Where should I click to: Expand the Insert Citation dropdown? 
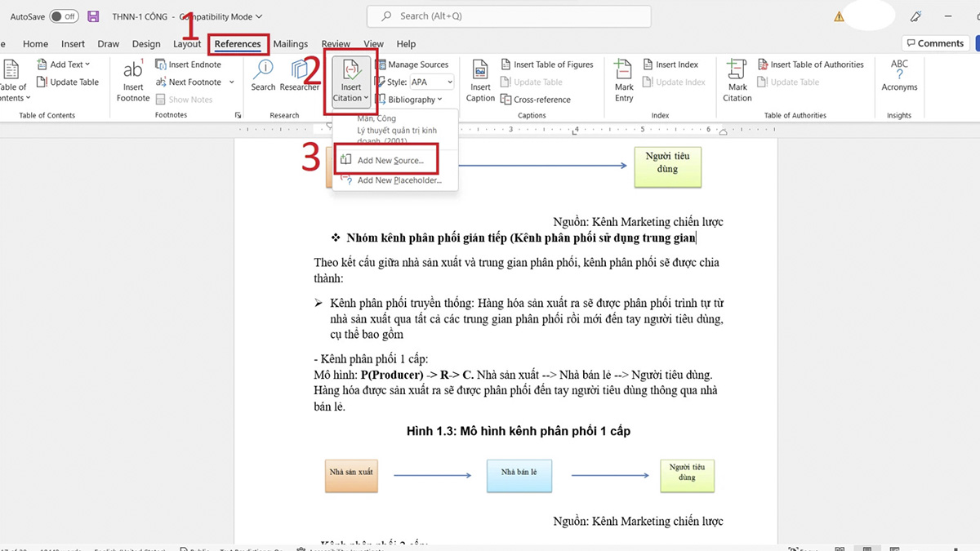(x=351, y=99)
